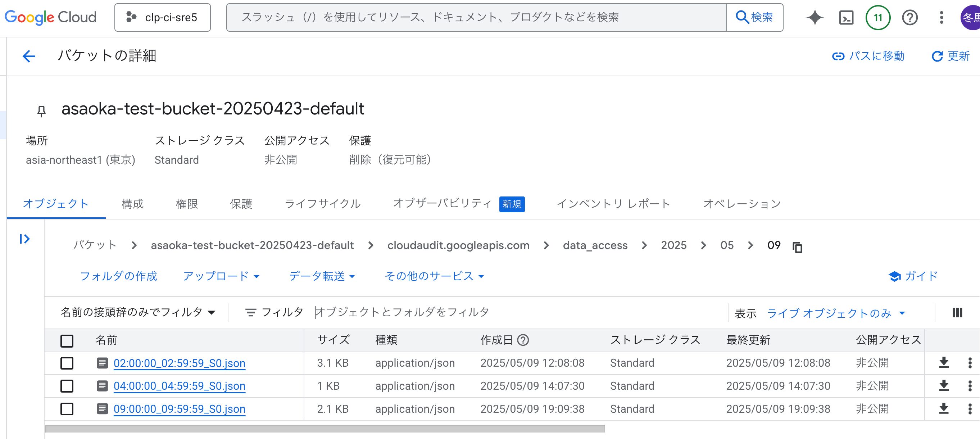
Task: Switch to the オブザーバビリティ tab
Action: click(458, 204)
